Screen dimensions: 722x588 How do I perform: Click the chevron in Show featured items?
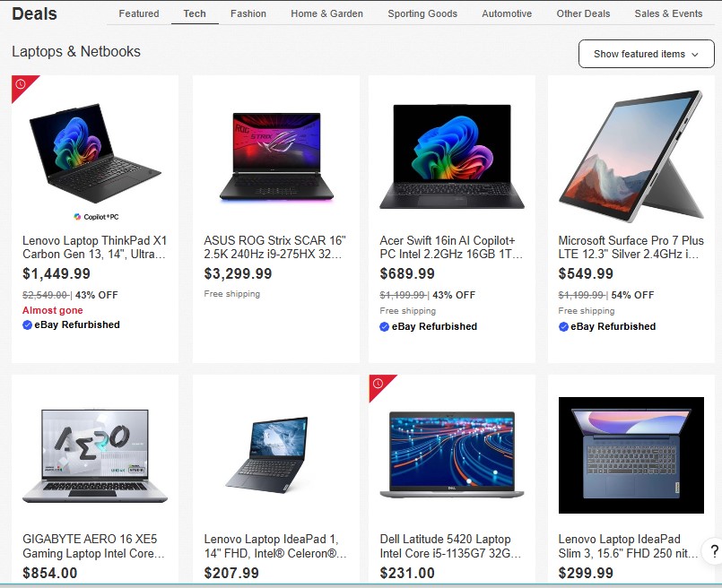point(695,55)
